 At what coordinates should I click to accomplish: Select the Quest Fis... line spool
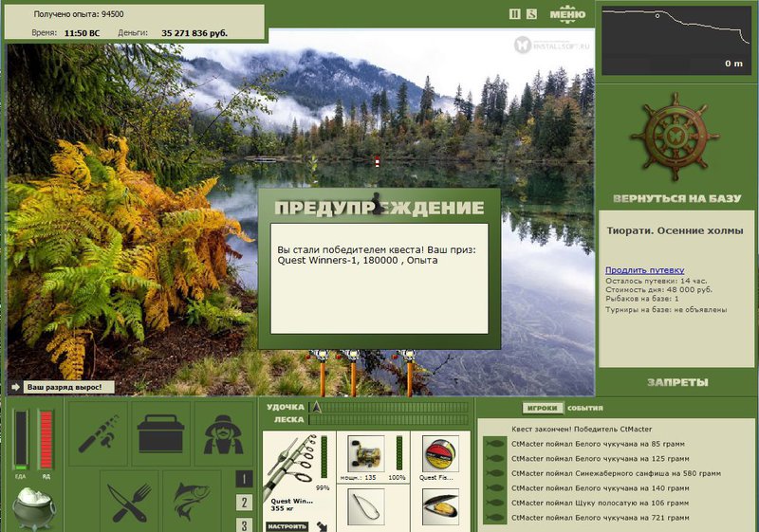click(440, 453)
